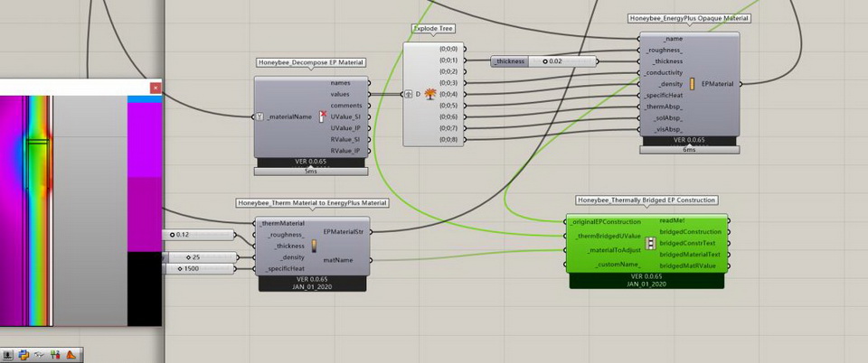Image resolution: width=868 pixels, height=363 pixels.
Task: Click the UValue_SI output parameter
Action: coord(345,117)
